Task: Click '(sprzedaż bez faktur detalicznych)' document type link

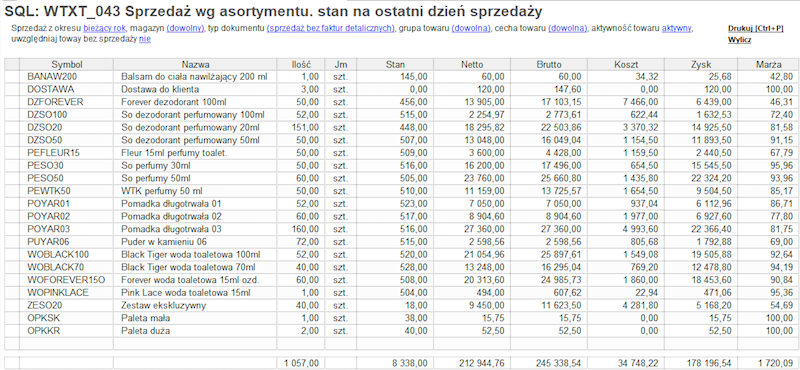Action: click(331, 29)
